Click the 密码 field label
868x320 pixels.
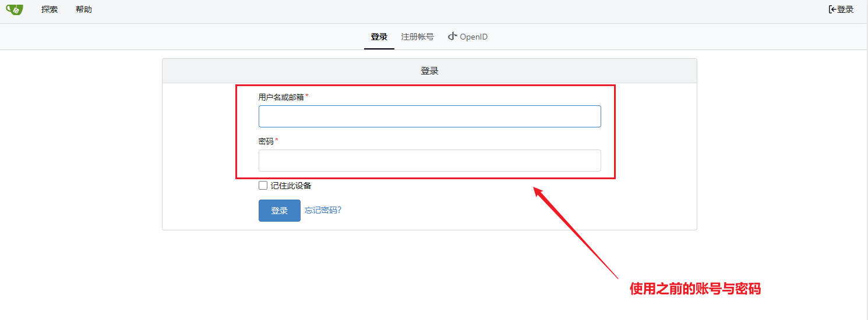[266, 141]
